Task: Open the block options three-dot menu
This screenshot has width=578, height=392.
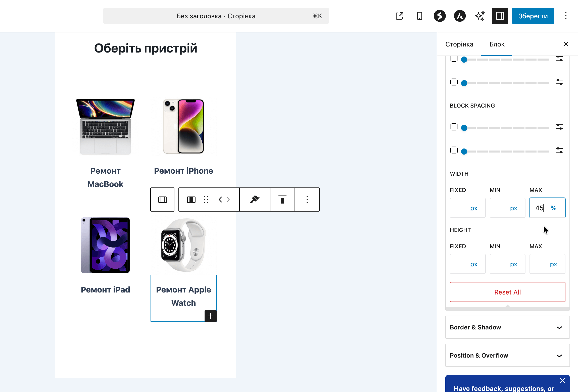Action: [x=307, y=199]
